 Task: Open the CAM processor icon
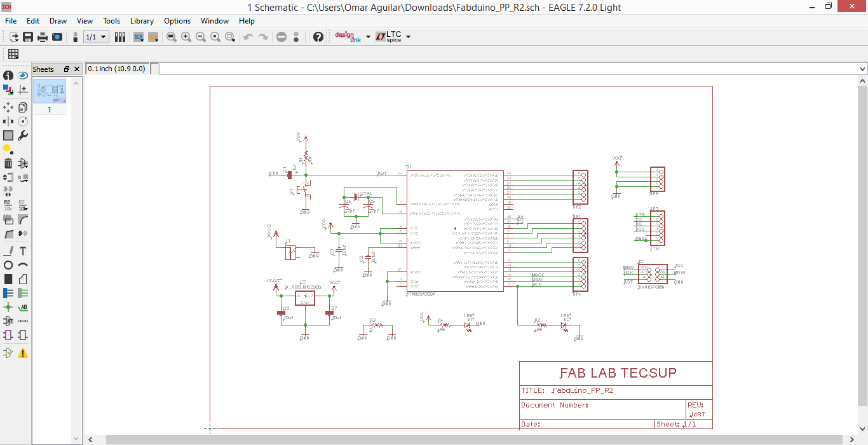[x=57, y=37]
